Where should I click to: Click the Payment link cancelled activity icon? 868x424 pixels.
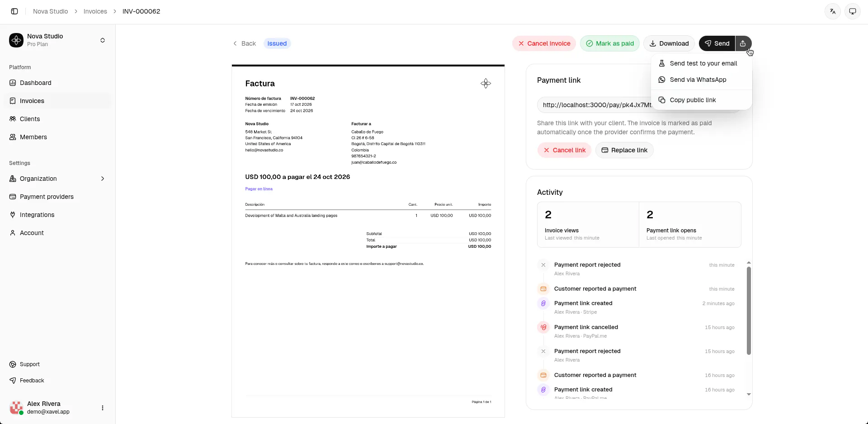click(x=543, y=327)
